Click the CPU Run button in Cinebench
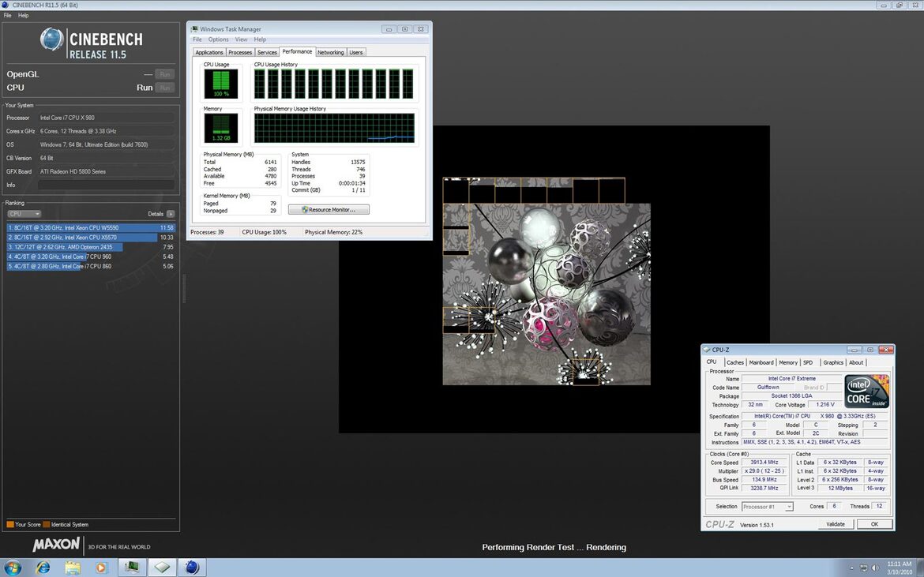This screenshot has height=577, width=924. [x=165, y=88]
